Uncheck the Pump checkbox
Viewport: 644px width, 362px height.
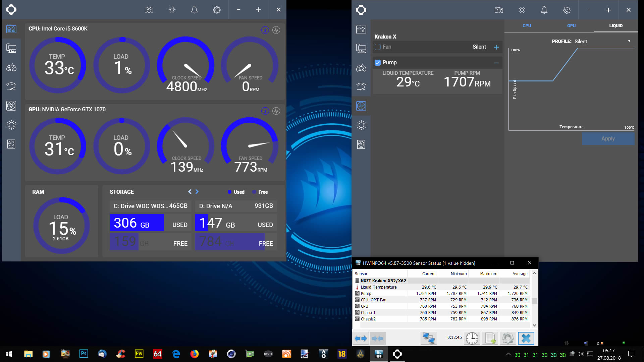(x=378, y=63)
